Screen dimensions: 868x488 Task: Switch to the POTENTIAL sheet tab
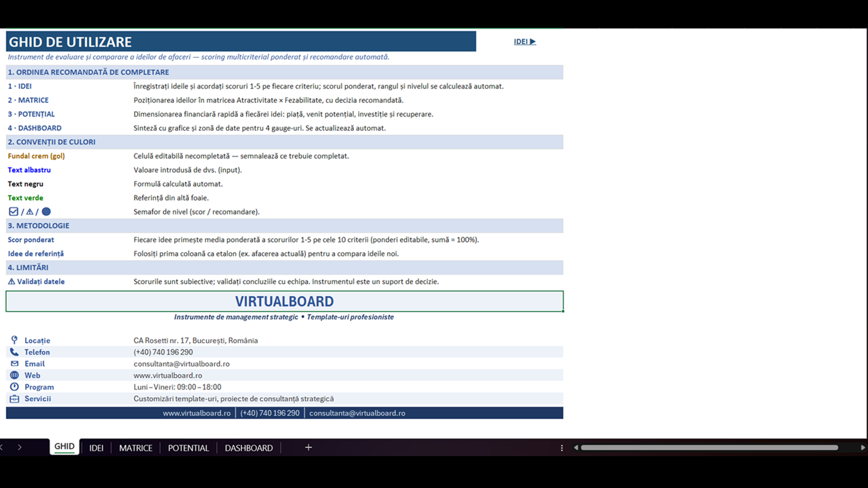(x=189, y=447)
